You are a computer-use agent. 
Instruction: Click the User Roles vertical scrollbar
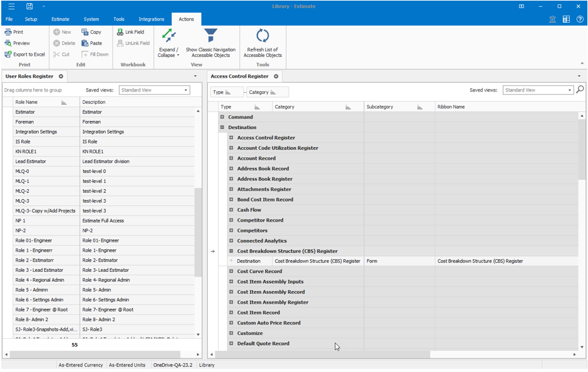199,232
